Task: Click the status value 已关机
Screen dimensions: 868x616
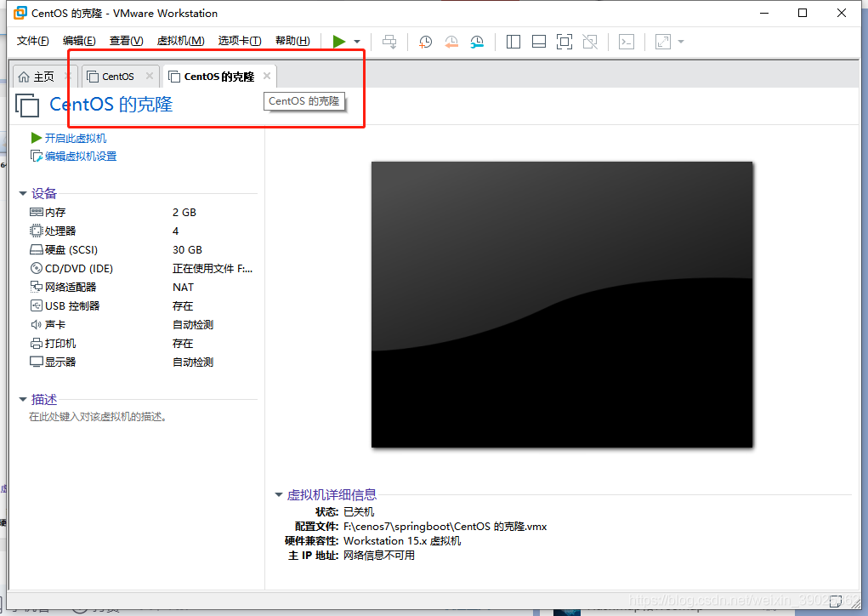Action: click(x=359, y=512)
